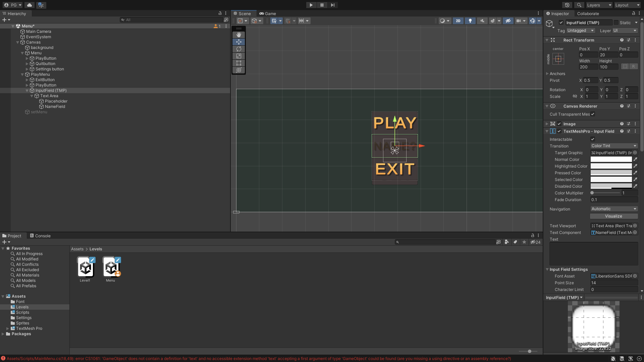
Task: Click the Normal Color eyedropper icon
Action: point(635,160)
